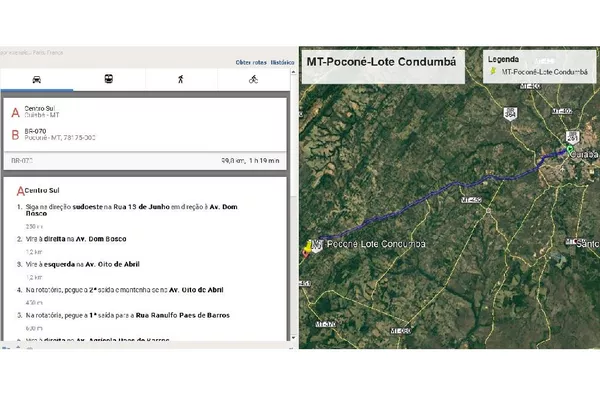Click the red destination pin on map

click(305, 253)
